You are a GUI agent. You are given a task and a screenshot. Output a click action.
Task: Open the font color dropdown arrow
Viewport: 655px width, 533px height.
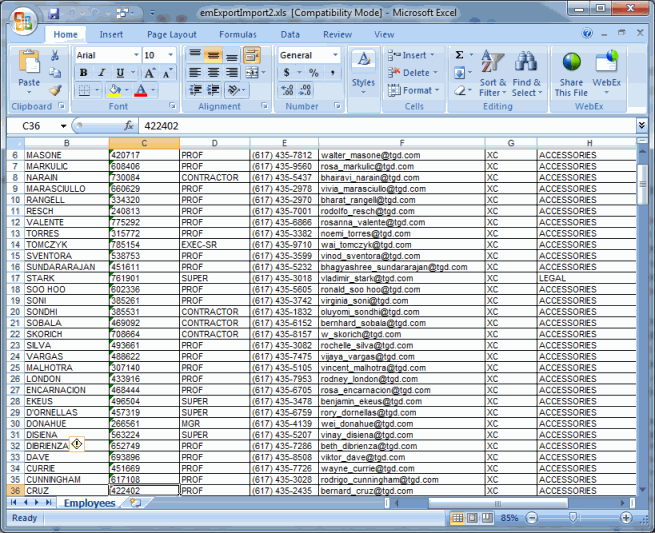click(x=153, y=90)
